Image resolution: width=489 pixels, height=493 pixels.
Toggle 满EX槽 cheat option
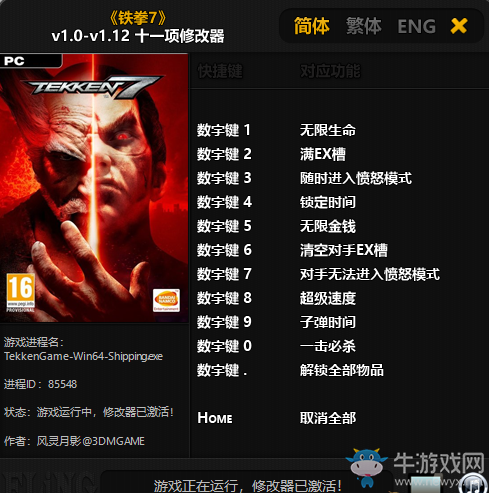pyautogui.click(x=323, y=154)
